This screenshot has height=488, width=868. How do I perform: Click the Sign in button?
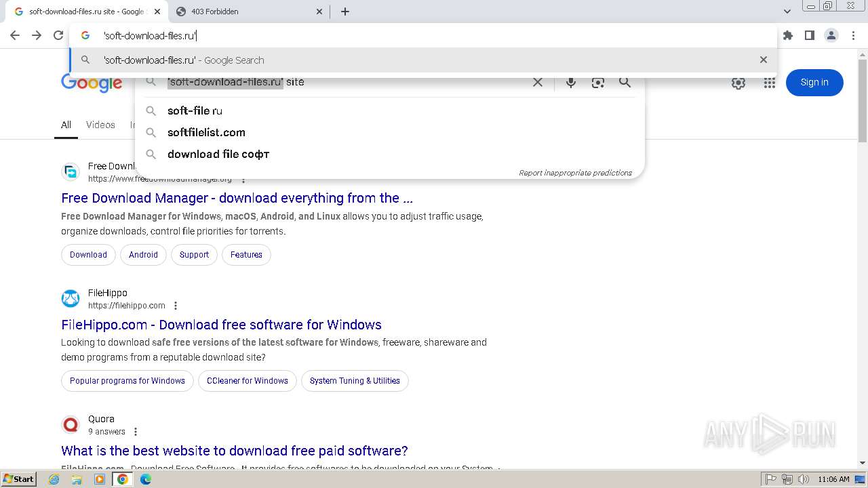click(x=814, y=83)
